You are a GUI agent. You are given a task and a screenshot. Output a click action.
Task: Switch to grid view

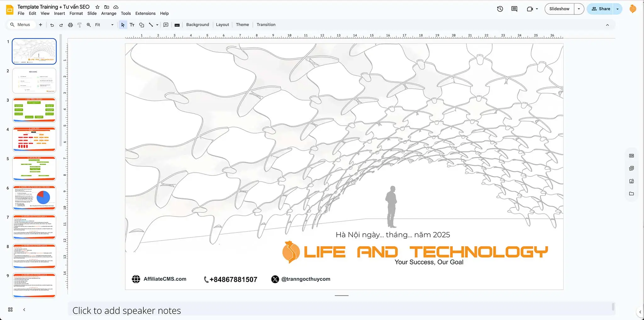coord(10,310)
